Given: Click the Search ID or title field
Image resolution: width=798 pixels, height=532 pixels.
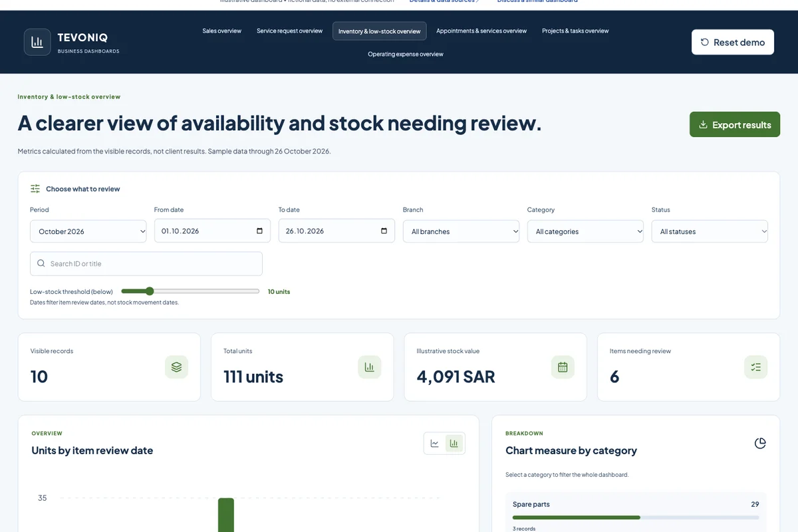Looking at the screenshot, I should tap(146, 263).
